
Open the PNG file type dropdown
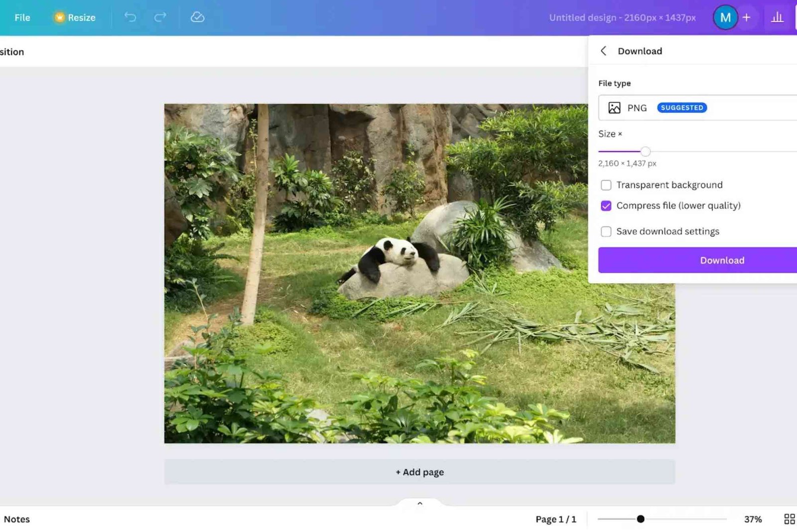[697, 108]
